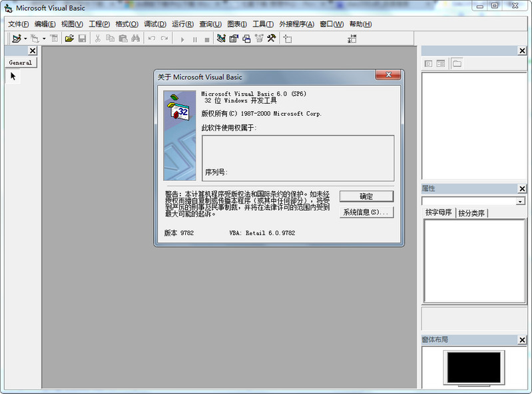Open the Add Form dropdown arrow
The height and width of the screenshot is (394, 532).
pos(44,39)
